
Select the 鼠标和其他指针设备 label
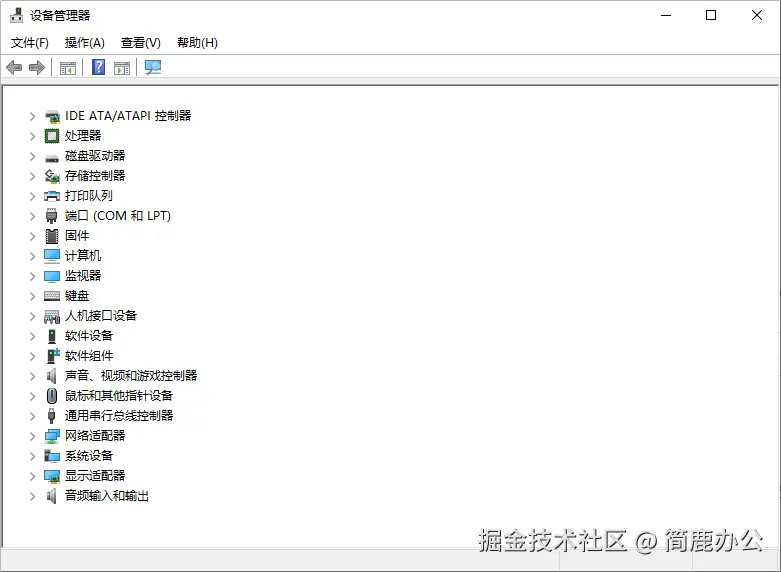119,396
